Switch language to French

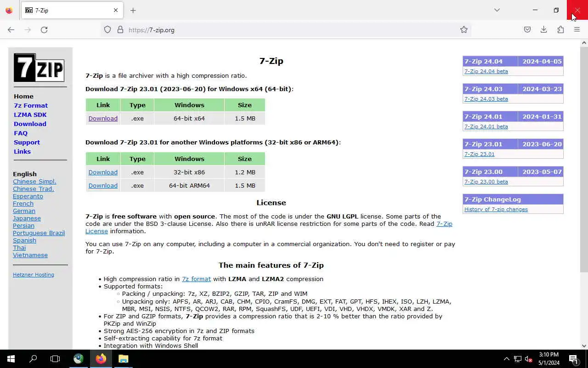point(23,203)
